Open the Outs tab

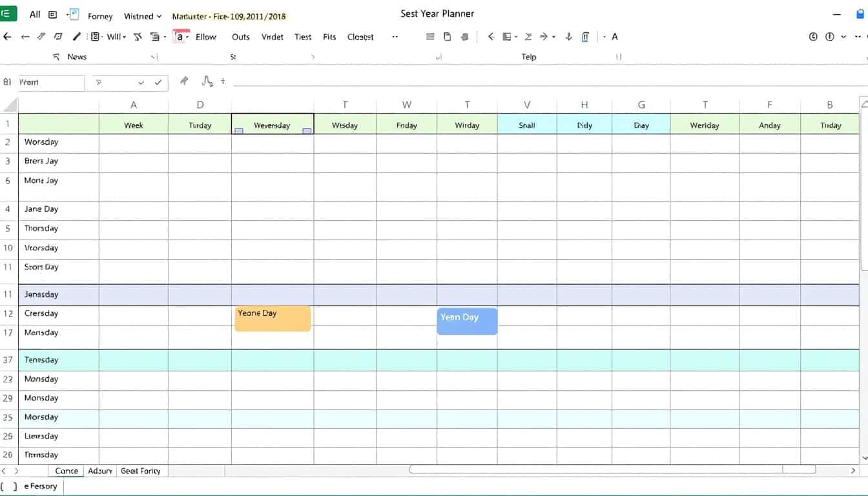(241, 37)
